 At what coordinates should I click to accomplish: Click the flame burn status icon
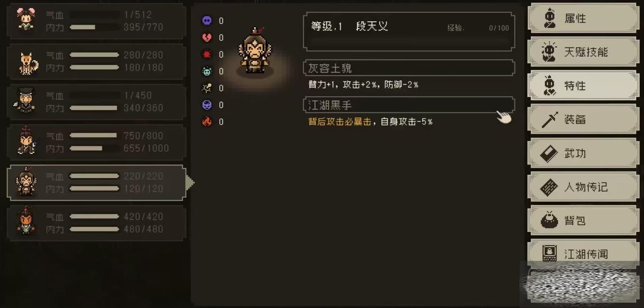[x=207, y=122]
